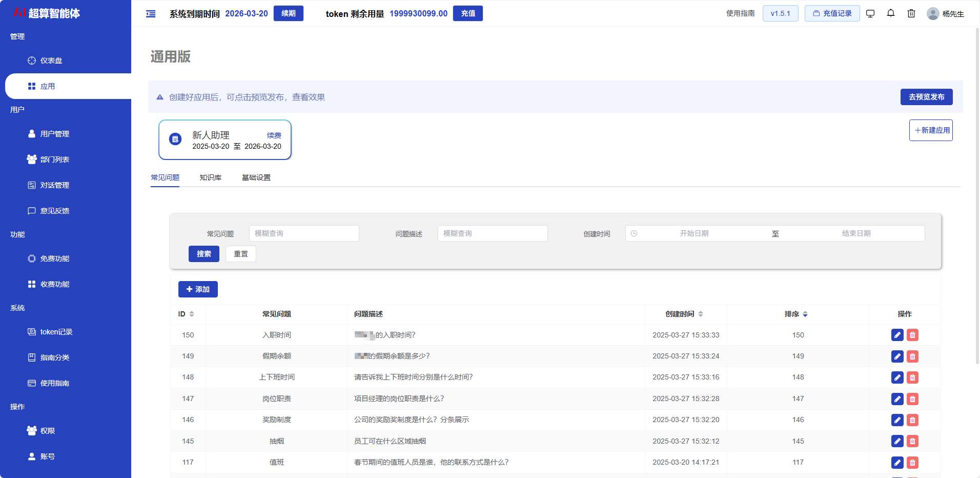Image resolution: width=980 pixels, height=478 pixels.
Task: Click the 续费 link on 新人助理 card
Action: [x=274, y=135]
